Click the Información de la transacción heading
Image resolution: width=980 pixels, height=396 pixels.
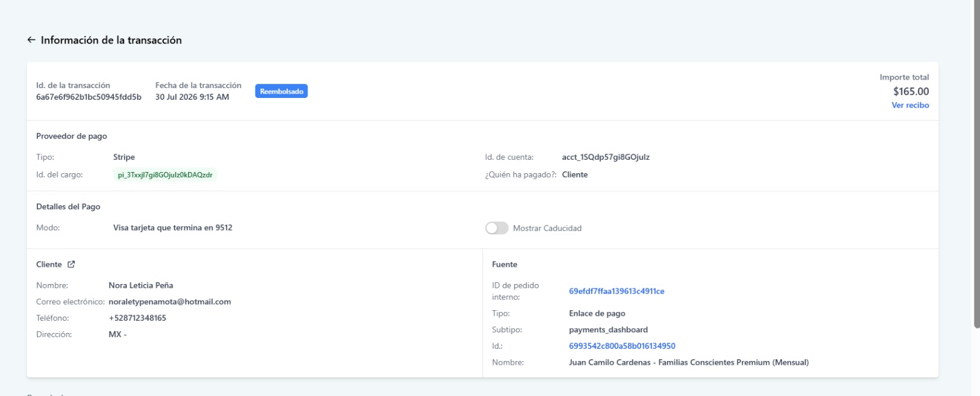pos(111,40)
